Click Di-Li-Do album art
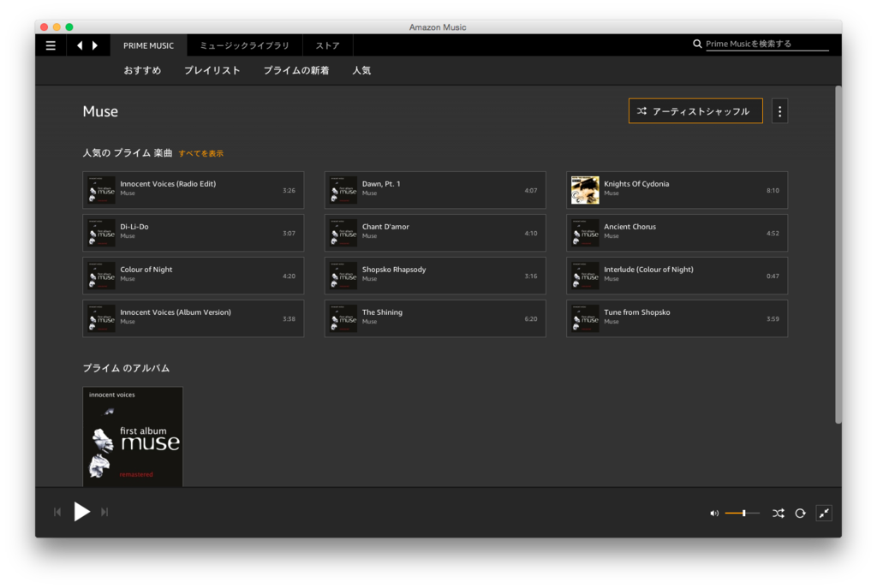 pyautogui.click(x=101, y=233)
